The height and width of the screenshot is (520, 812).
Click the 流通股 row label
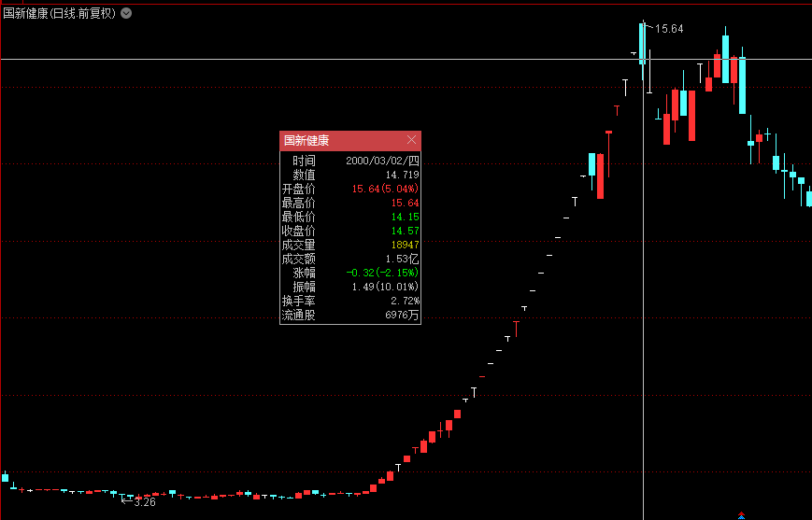tap(298, 315)
